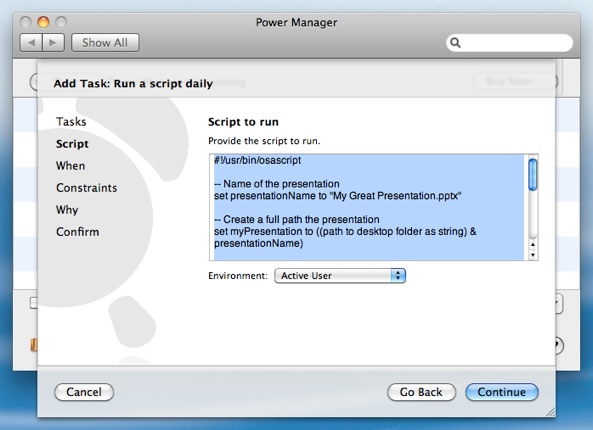Click inside the script text area
This screenshot has width=593, height=430.
(369, 207)
